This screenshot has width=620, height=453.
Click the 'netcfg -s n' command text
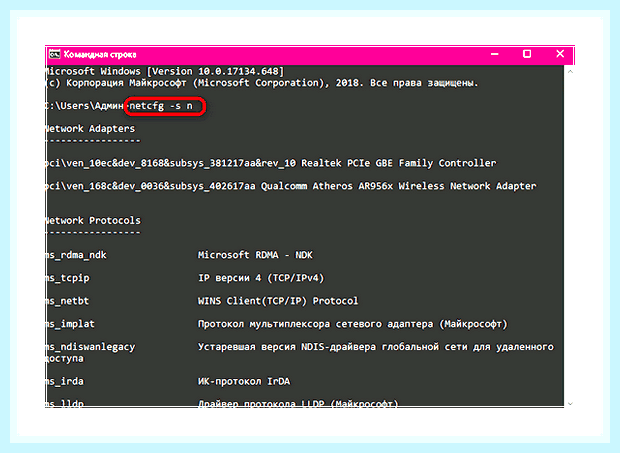tap(161, 106)
